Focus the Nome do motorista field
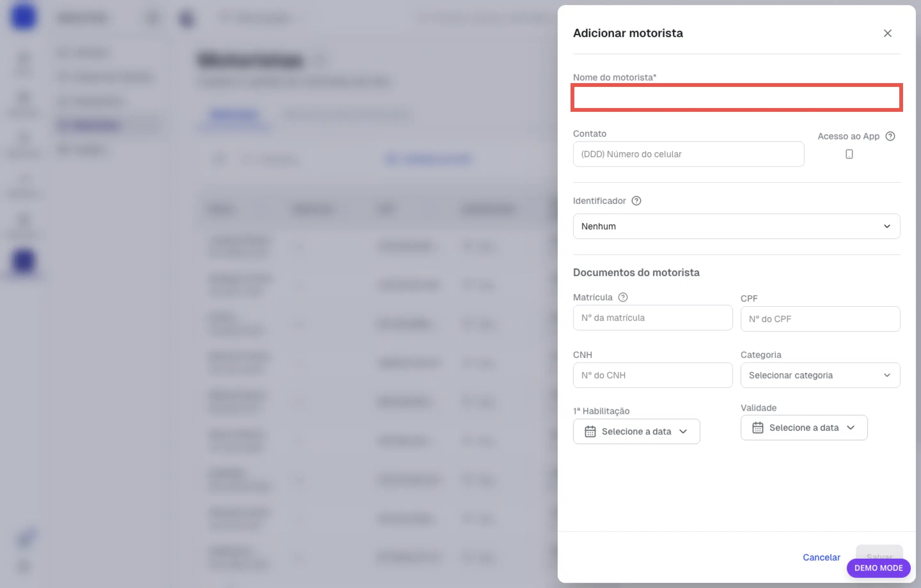Viewport: 921px width, 588px height. pyautogui.click(x=736, y=97)
